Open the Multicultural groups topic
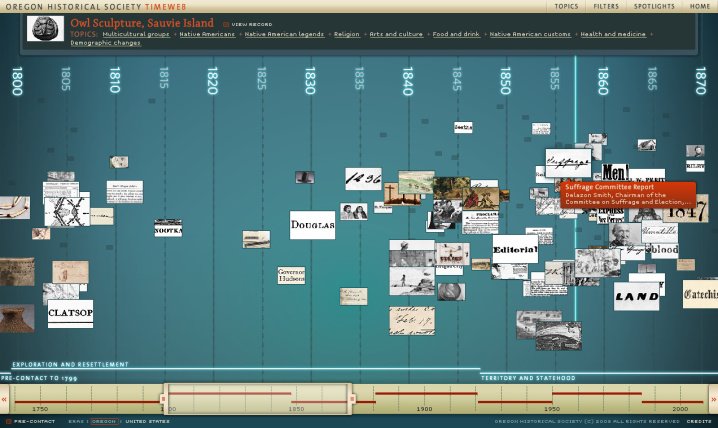The height and width of the screenshot is (428, 718). [x=136, y=34]
